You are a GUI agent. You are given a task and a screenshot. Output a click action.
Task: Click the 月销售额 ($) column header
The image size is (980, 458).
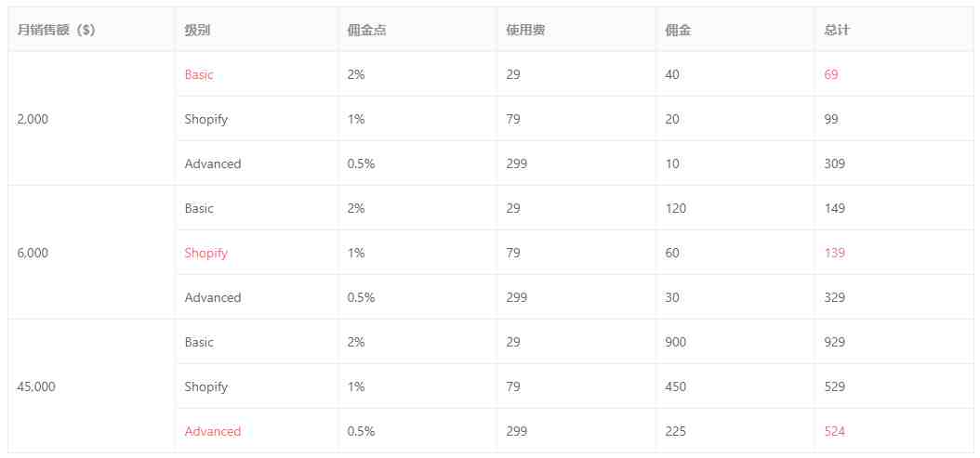56,30
